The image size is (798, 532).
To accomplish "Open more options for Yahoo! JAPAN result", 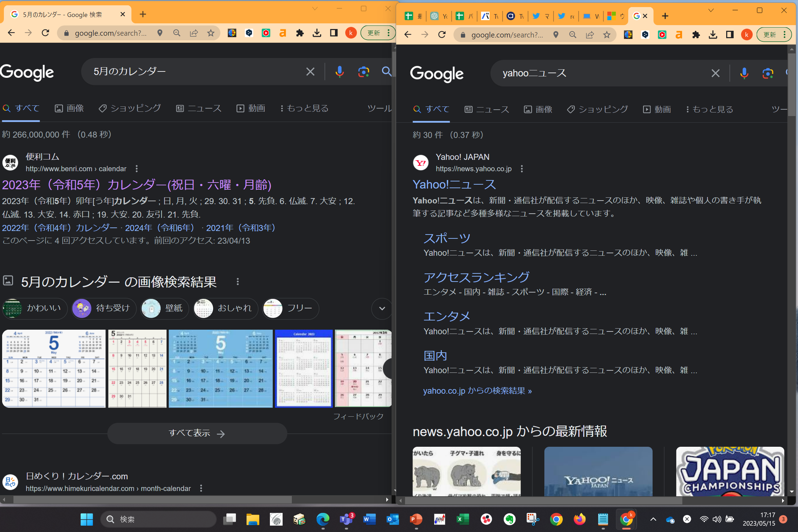I will point(522,169).
